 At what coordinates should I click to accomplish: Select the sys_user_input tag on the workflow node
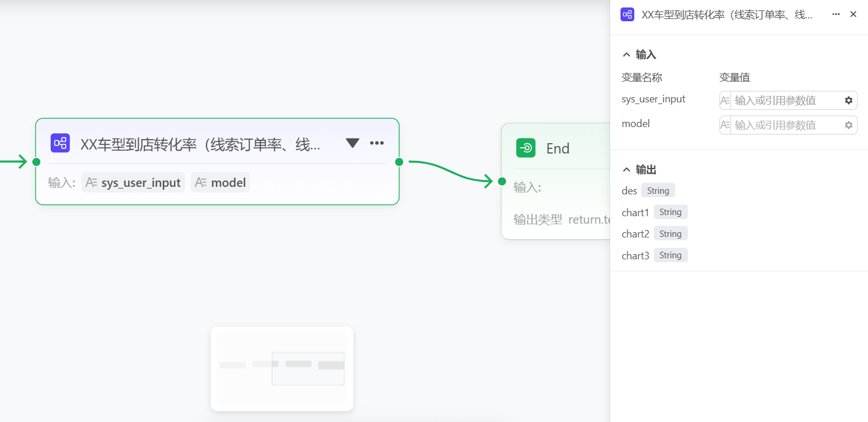point(134,183)
